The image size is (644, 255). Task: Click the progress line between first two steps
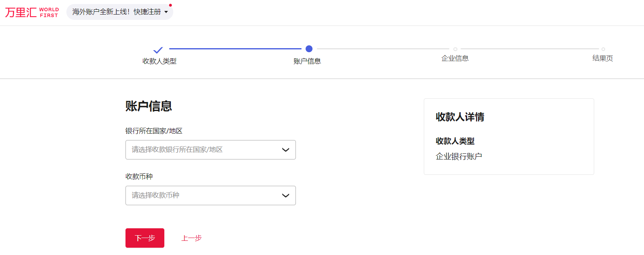[x=235, y=49]
